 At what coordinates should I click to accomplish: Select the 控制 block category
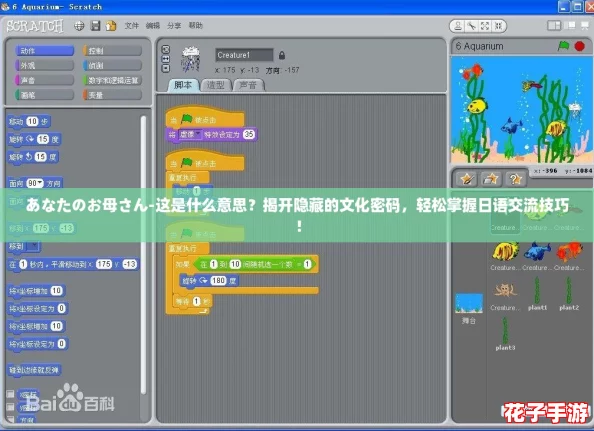click(x=113, y=51)
